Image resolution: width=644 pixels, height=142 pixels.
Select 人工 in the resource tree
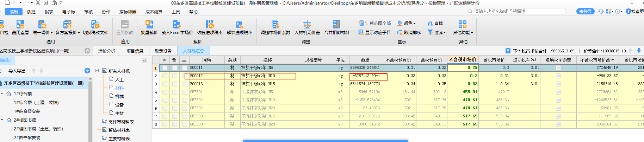tap(119, 79)
